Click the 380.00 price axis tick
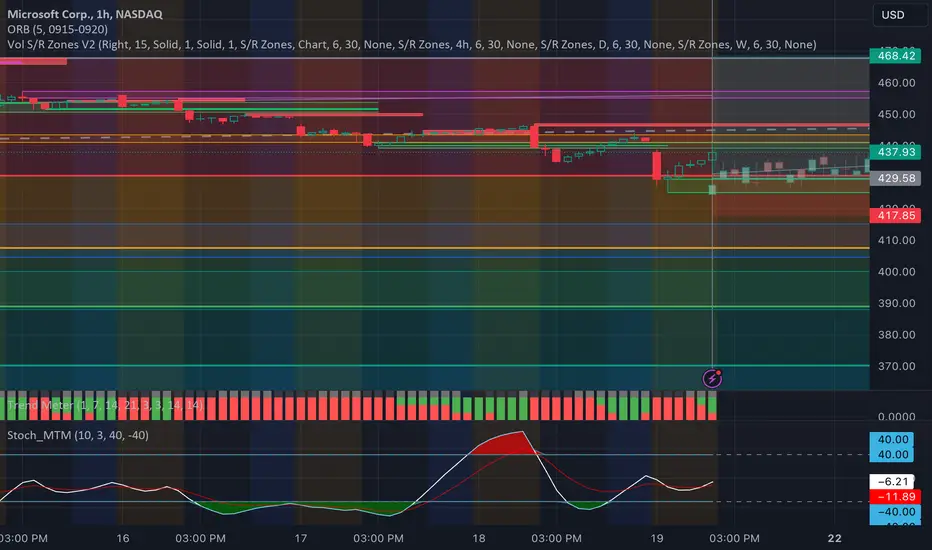Screen dimensions: 932x550 [x=896, y=335]
